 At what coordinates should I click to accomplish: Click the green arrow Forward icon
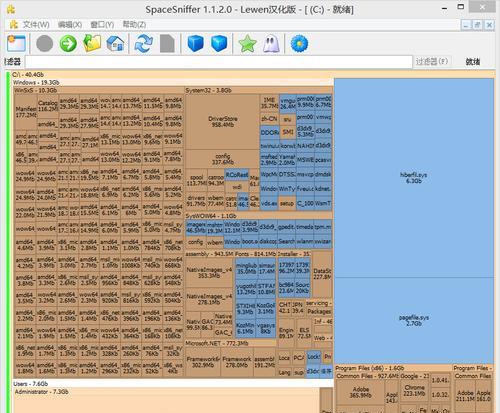click(68, 44)
